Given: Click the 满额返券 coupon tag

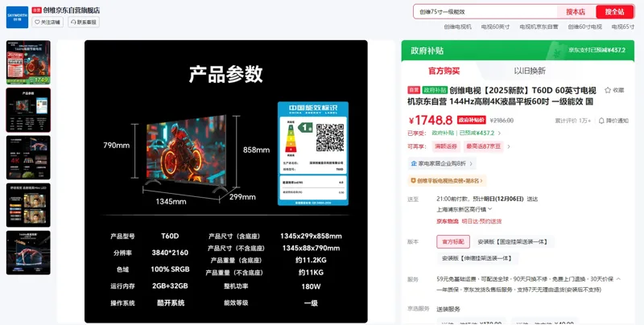Looking at the screenshot, I should 446,146.
